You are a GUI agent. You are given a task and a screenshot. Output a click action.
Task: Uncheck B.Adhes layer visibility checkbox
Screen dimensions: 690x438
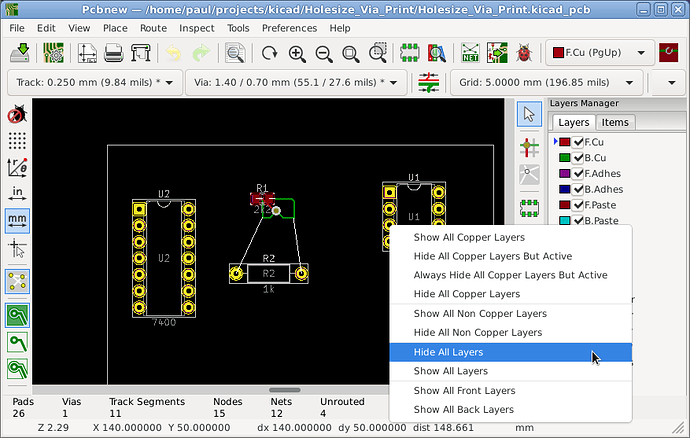point(578,189)
